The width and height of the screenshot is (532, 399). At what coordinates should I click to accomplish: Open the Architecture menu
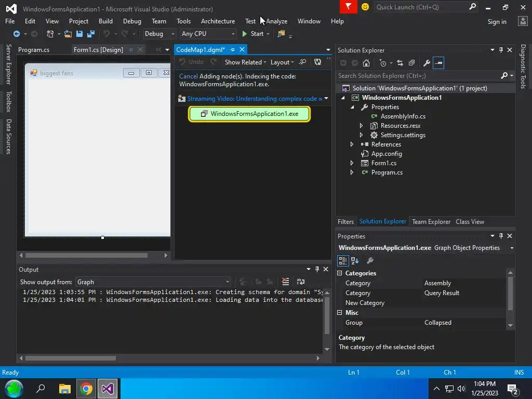tap(218, 21)
